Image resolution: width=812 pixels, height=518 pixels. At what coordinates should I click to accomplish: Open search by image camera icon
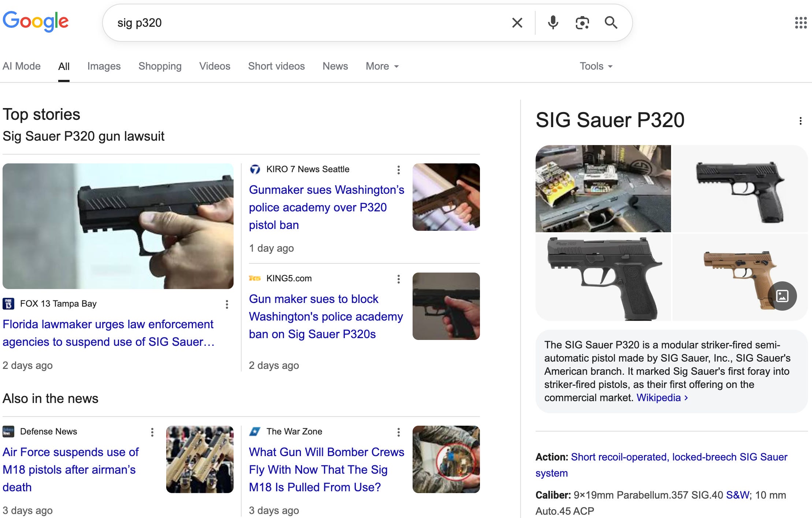582,23
